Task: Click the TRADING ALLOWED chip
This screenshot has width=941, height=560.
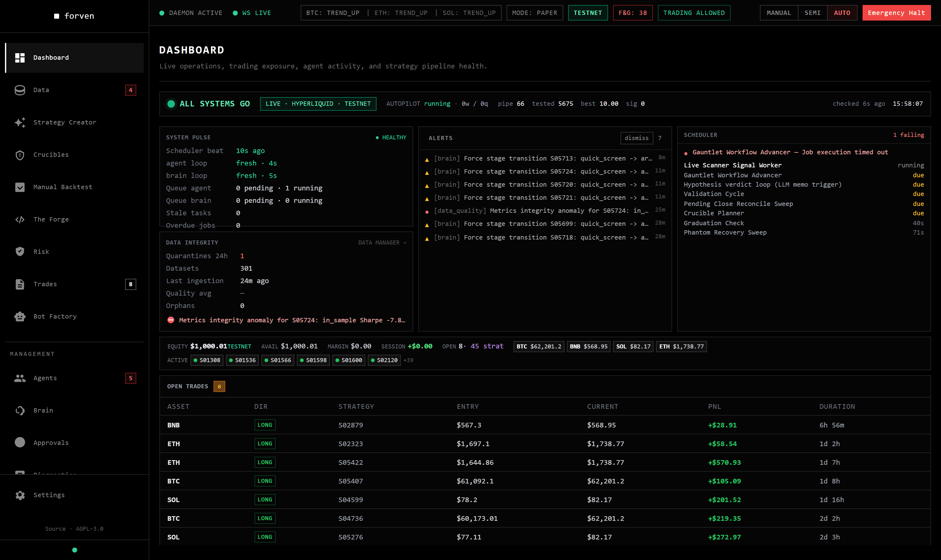Action: click(694, 13)
